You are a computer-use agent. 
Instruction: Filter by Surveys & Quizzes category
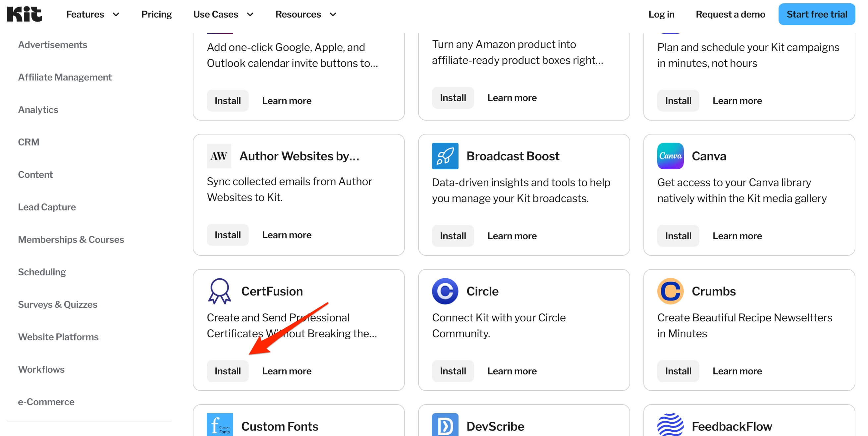(x=58, y=304)
